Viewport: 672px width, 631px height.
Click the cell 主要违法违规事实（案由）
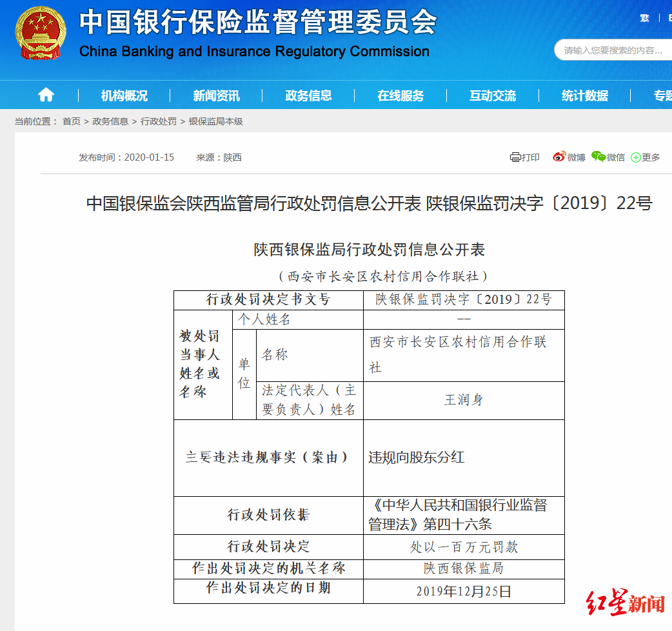268,458
